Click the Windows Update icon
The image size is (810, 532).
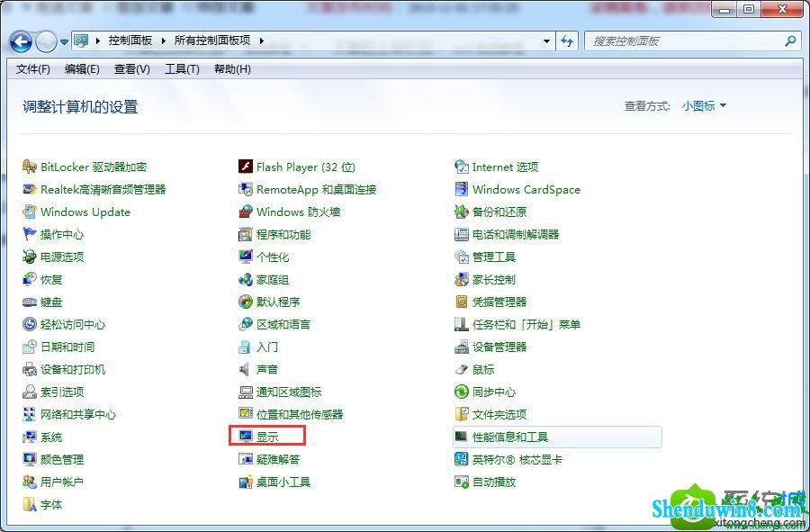pos(30,212)
